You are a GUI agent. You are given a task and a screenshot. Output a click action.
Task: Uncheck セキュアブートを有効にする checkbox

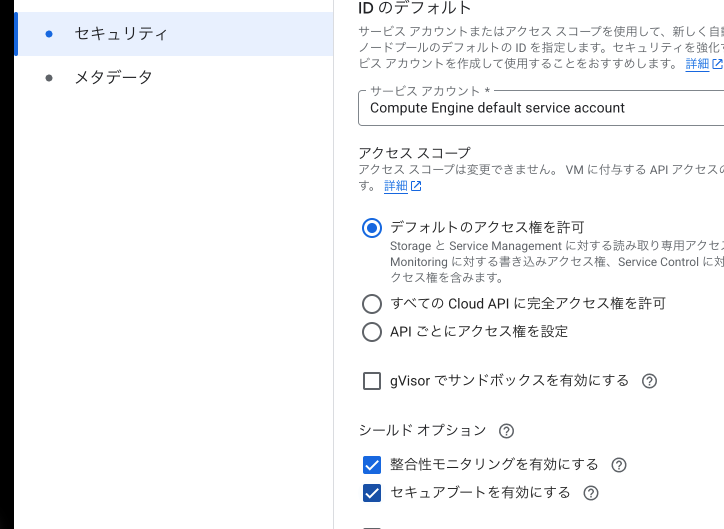pos(372,493)
